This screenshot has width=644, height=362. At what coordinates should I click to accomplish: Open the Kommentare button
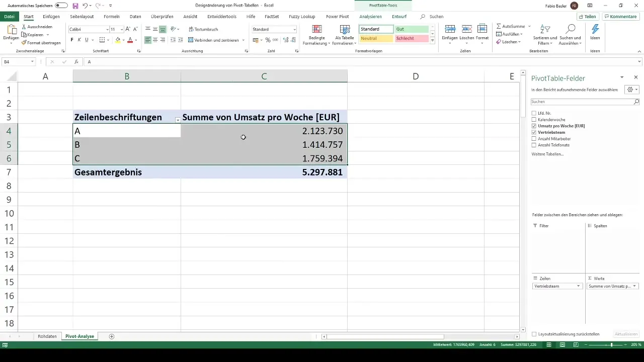[620, 17]
